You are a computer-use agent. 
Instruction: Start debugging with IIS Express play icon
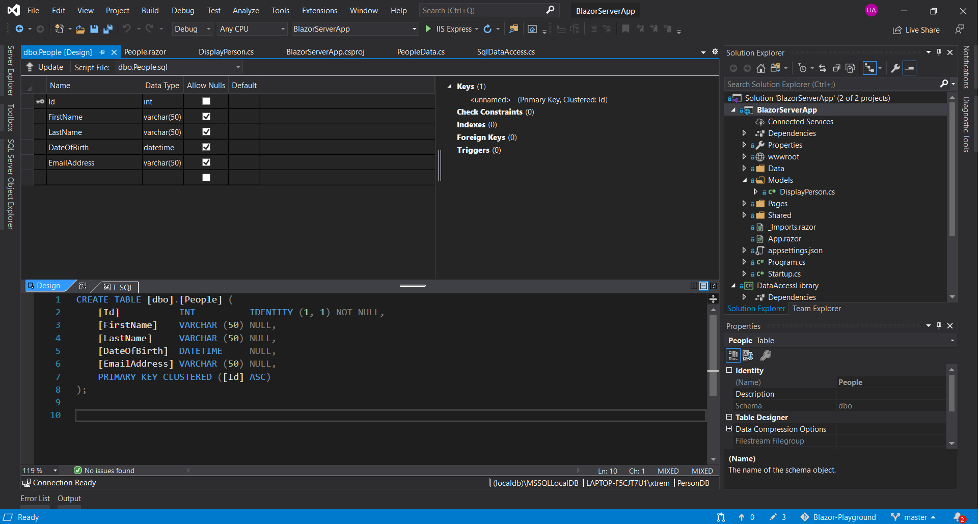428,29
